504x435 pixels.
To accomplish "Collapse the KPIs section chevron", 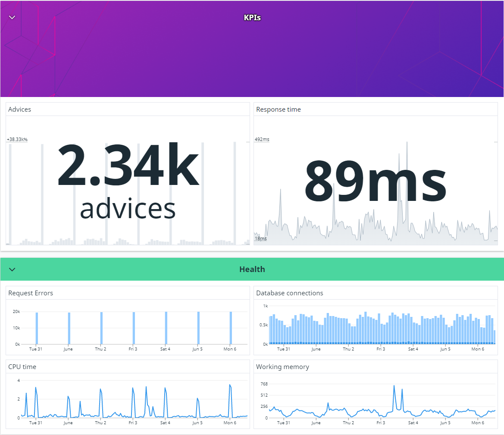I will [12, 17].
